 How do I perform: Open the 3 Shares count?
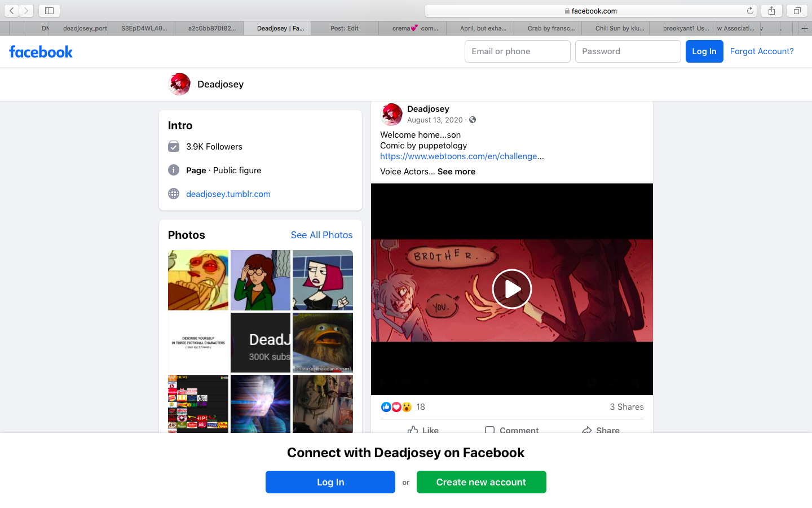point(626,407)
